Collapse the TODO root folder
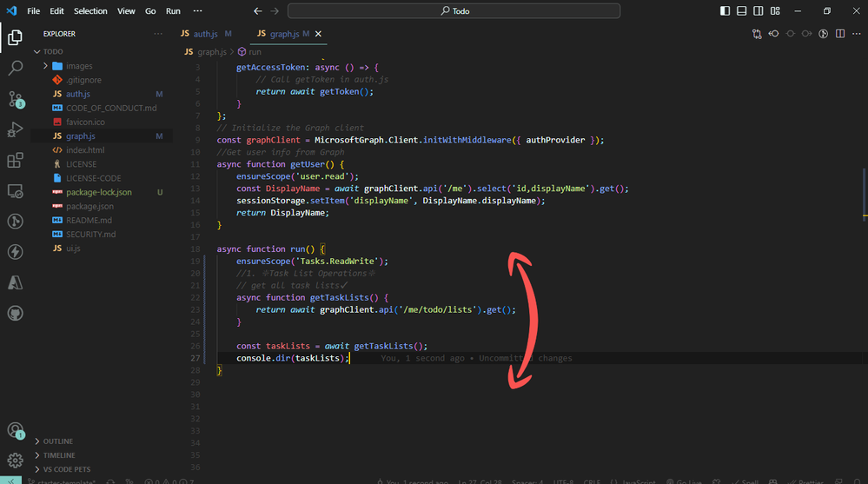Viewport: 868px width, 484px height. (37, 51)
